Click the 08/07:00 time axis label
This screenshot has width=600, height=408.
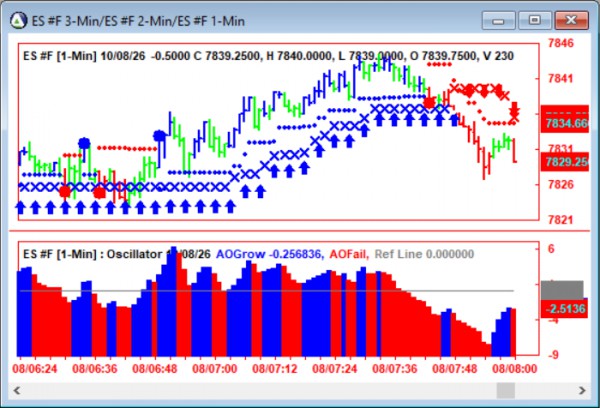(215, 369)
